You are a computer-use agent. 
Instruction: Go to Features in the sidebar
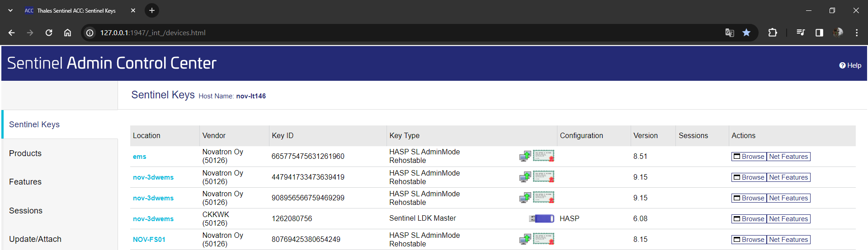25,182
